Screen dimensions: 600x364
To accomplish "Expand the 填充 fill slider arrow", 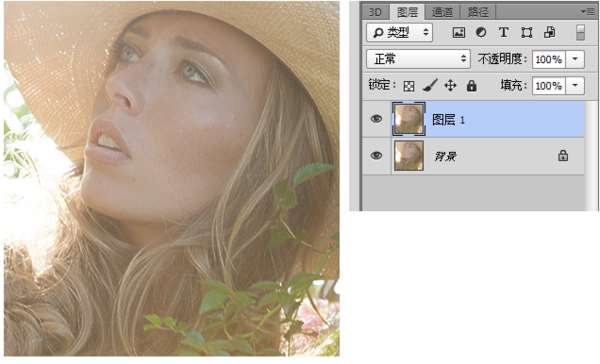I will tap(575, 85).
